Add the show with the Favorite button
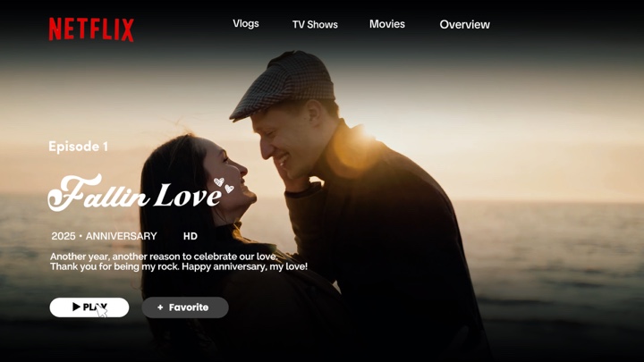The height and width of the screenshot is (362, 644). click(185, 307)
